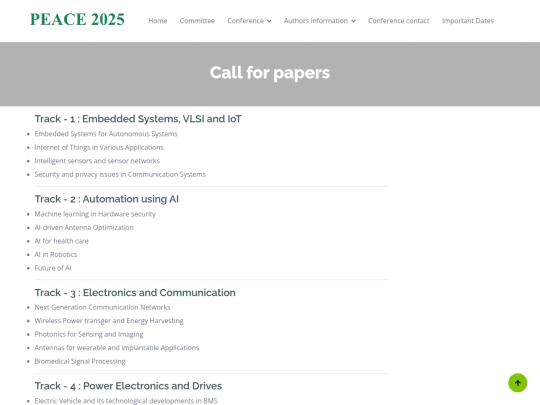The image size is (540, 405).
Task: Open the Important Dates page
Action: point(468,21)
